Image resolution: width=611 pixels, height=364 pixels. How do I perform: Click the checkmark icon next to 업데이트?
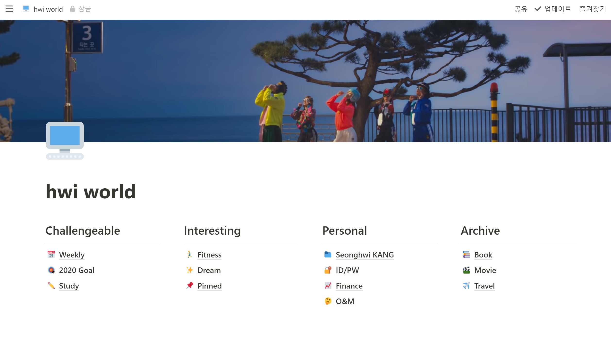[x=538, y=9]
